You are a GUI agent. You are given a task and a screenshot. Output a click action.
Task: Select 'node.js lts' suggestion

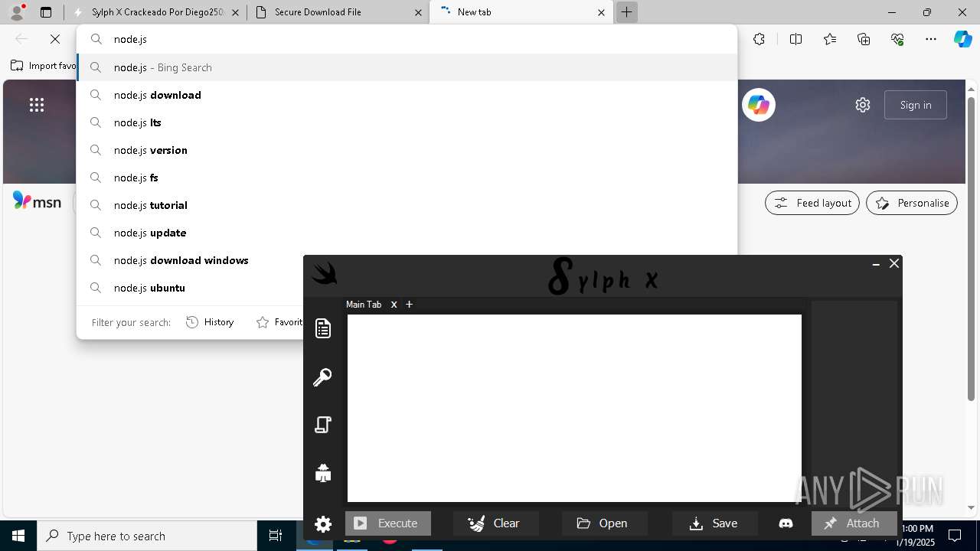407,122
